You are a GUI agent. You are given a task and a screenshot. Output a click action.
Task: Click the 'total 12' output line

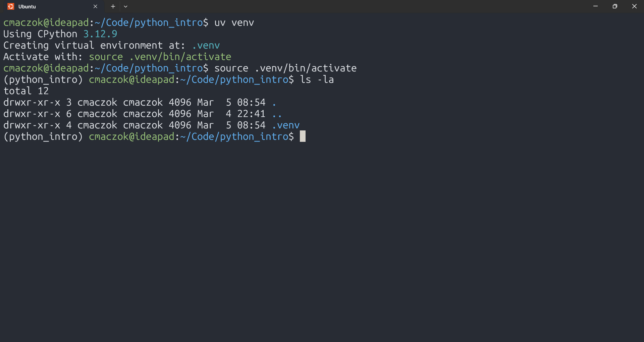click(26, 91)
